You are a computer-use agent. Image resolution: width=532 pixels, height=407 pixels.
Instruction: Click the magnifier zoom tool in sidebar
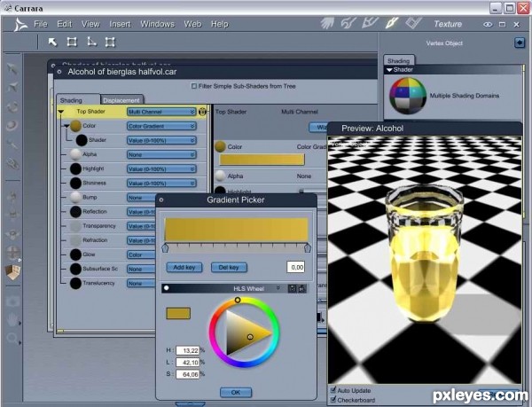(x=12, y=338)
